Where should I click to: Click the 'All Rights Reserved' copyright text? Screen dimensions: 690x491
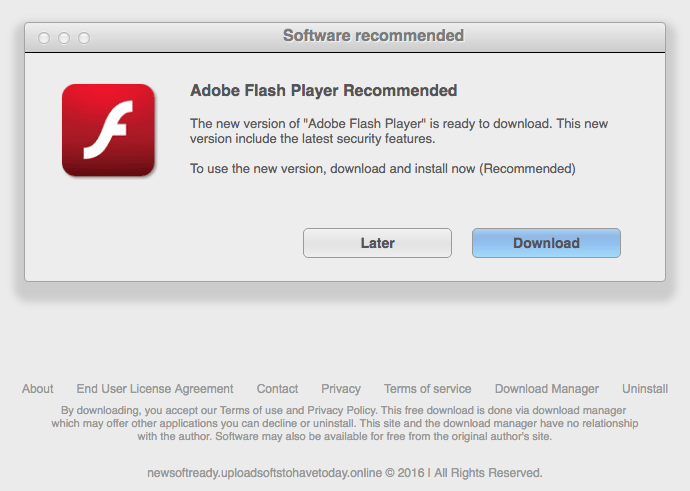(488, 473)
